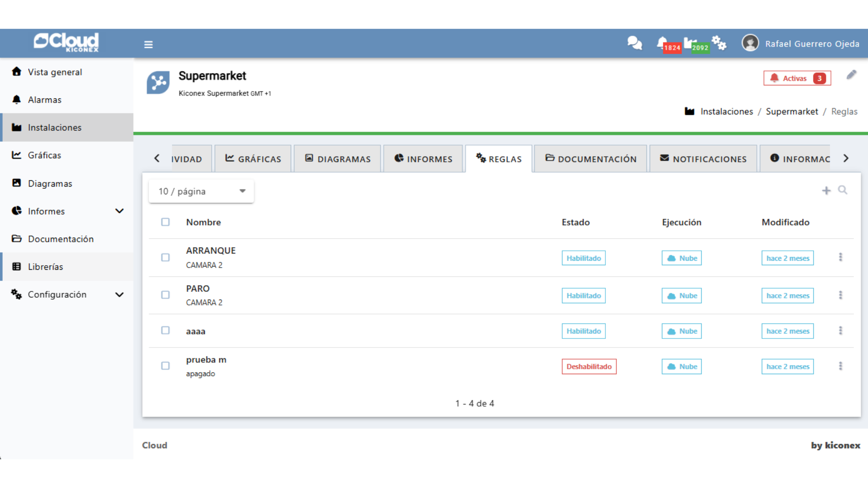Open settings gears icon in header

pyautogui.click(x=718, y=43)
